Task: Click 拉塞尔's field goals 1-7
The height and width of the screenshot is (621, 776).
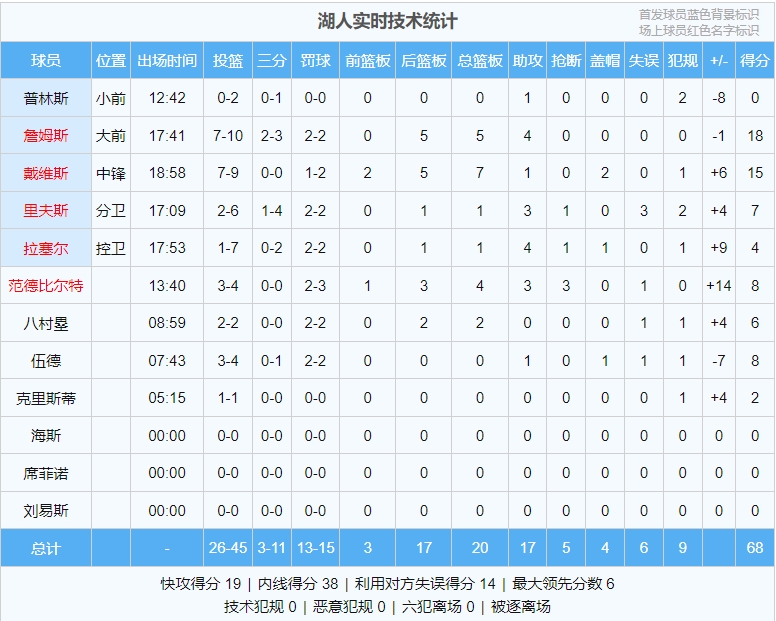Action: (228, 248)
